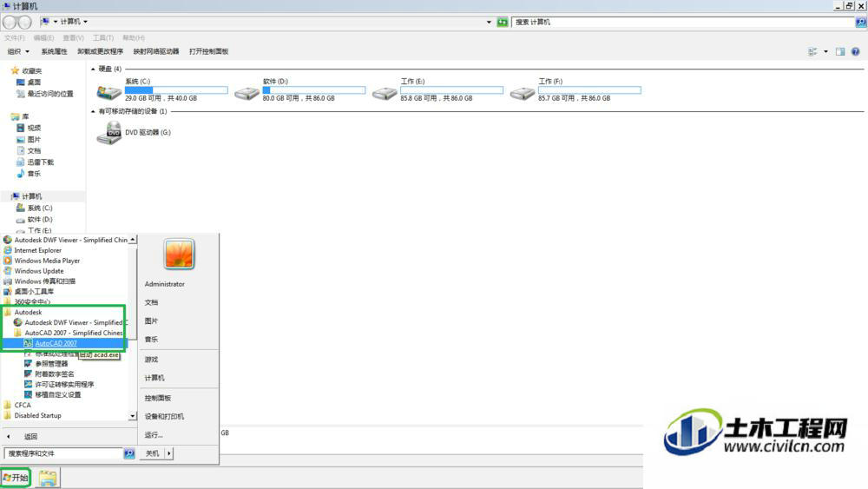Click 运行... in Start menu

[x=154, y=435]
